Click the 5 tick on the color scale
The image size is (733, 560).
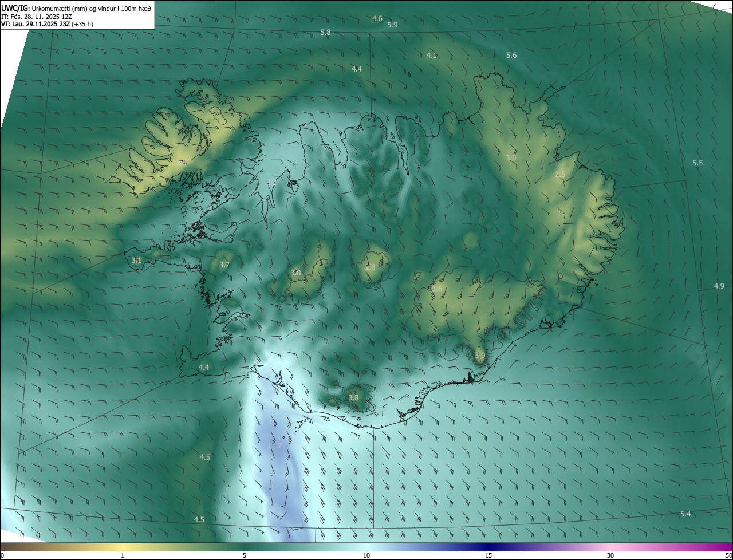[x=245, y=556]
